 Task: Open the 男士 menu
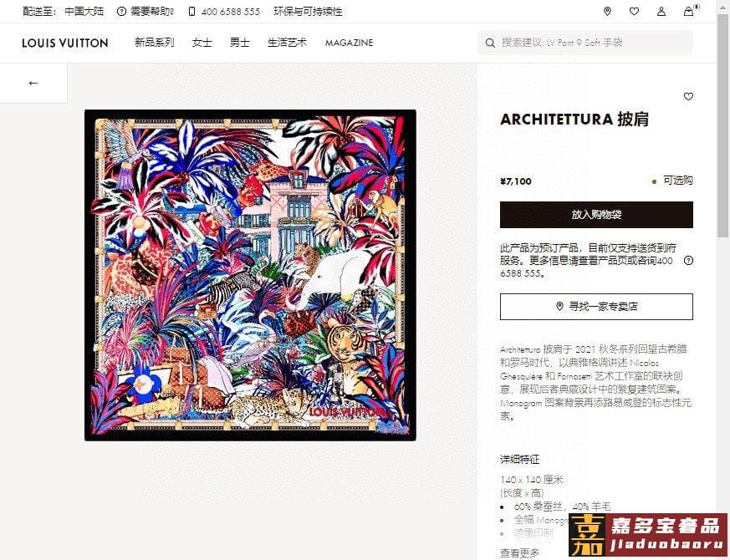(240, 43)
